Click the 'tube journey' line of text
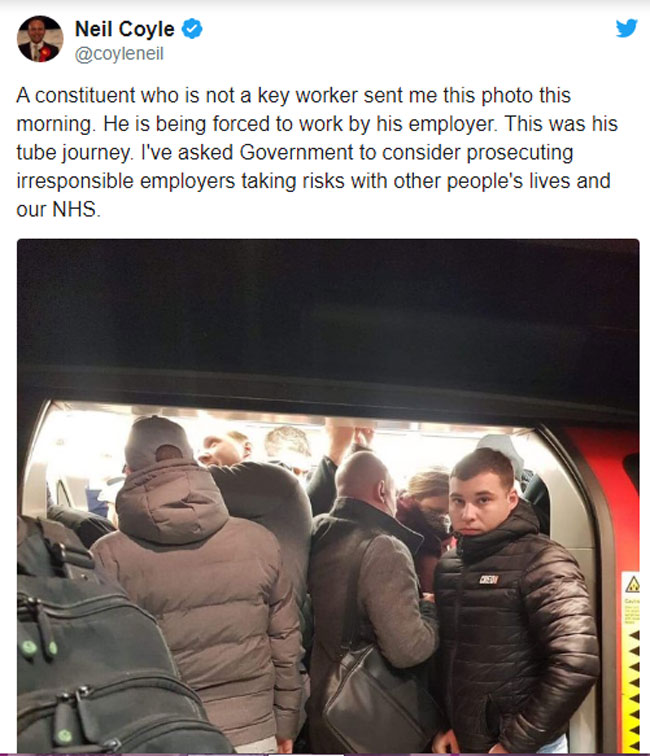Image resolution: width=650 pixels, height=756 pixels. tap(295, 152)
